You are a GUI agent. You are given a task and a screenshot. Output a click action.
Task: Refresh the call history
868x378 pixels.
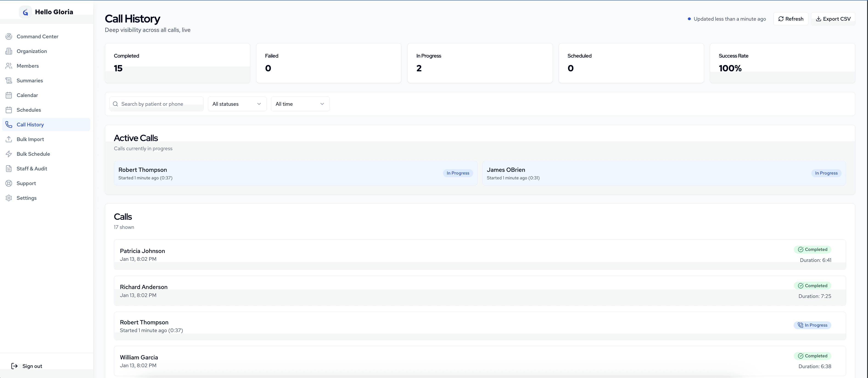click(790, 19)
